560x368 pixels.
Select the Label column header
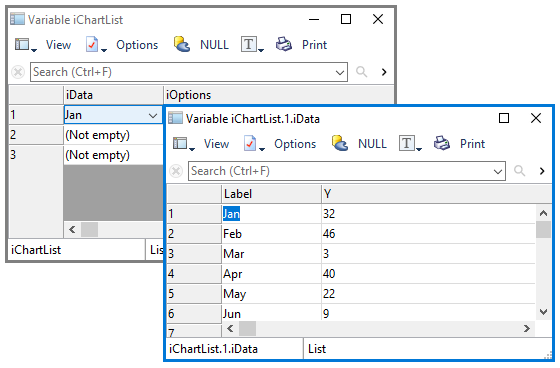click(271, 194)
